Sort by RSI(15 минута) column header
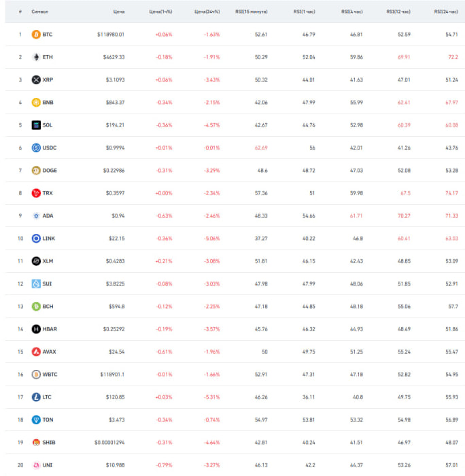 click(x=252, y=12)
